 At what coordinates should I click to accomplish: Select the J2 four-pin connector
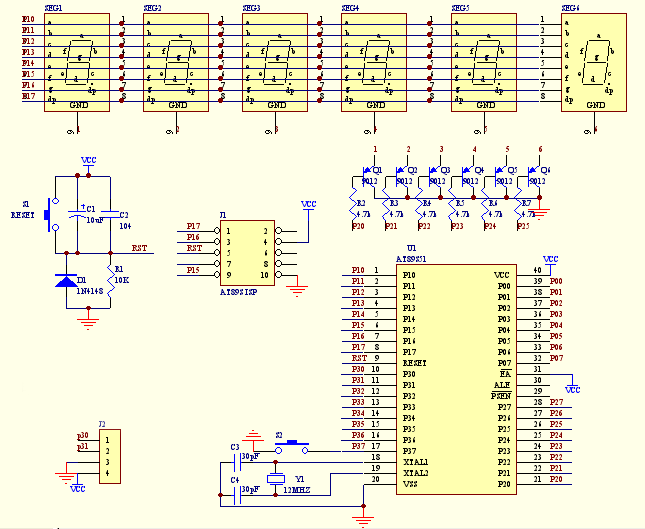tap(108, 456)
